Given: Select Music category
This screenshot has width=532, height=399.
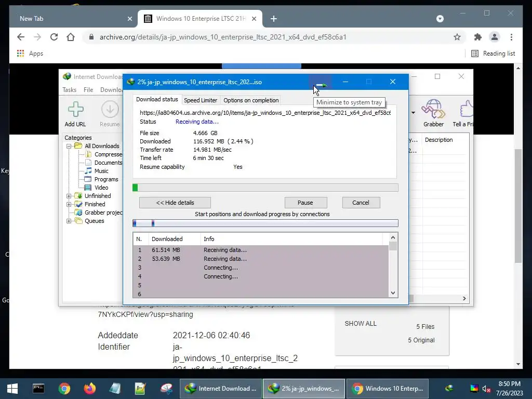Looking at the screenshot, I should pyautogui.click(x=101, y=171).
